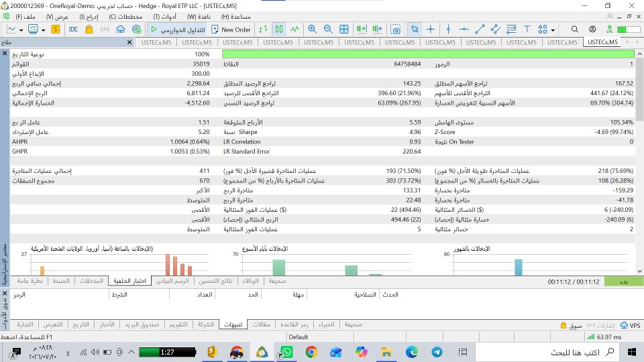Tile chart windows with grid icon
This screenshot has width=644, height=362.
coord(343,29)
